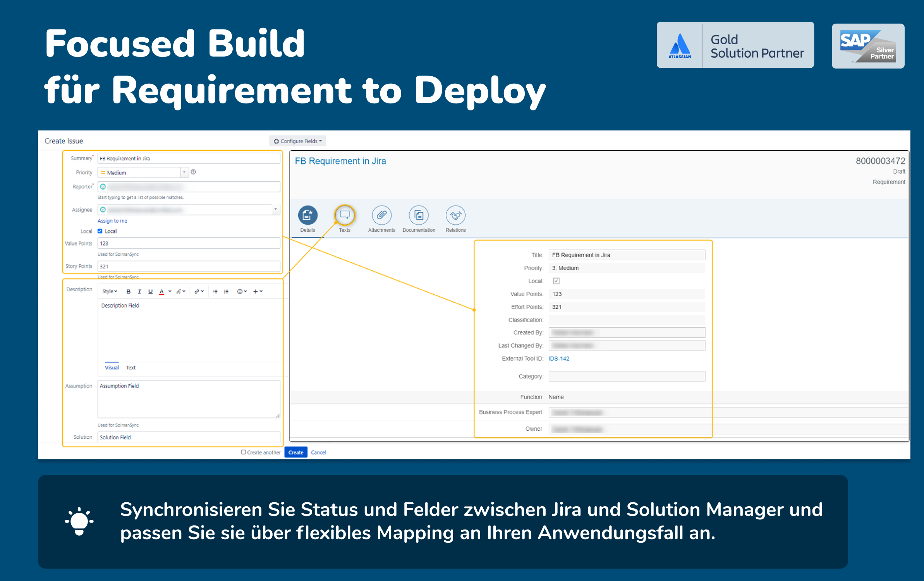Screen dimensions: 924x581
Task: Click the Title field in Solution Manager
Action: click(x=627, y=255)
